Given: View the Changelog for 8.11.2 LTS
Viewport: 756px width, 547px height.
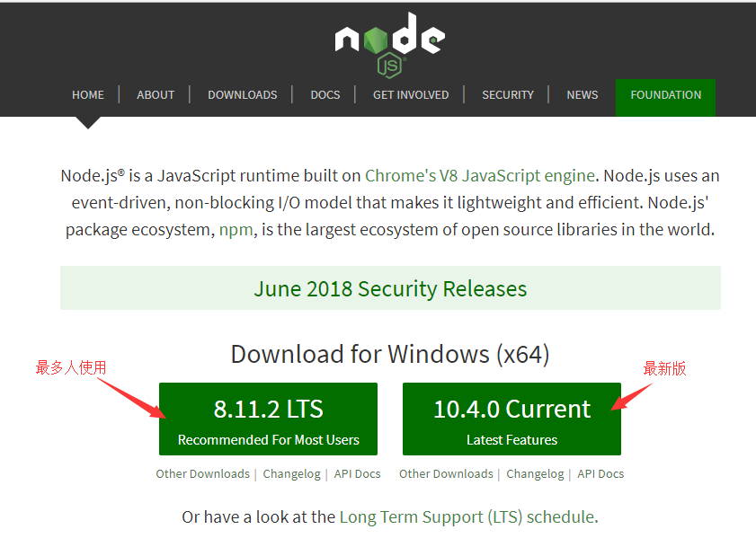Looking at the screenshot, I should click(291, 474).
